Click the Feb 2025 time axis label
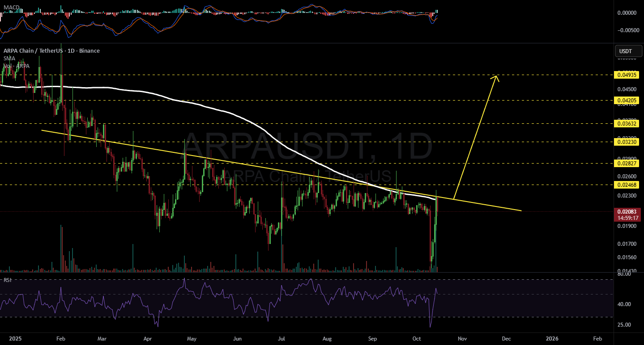The height and width of the screenshot is (345, 644). pos(61,339)
